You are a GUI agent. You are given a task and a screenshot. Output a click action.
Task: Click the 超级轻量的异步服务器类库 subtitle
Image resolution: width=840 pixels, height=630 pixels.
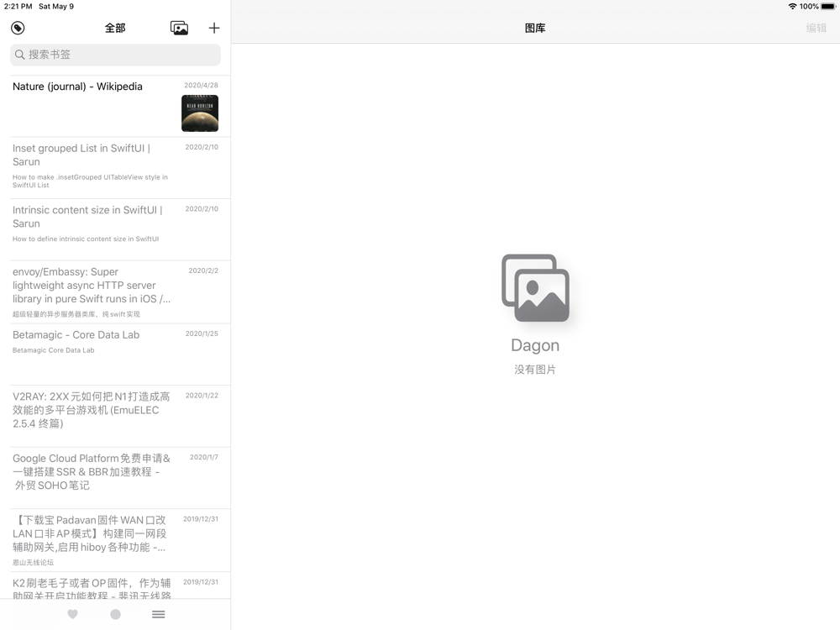click(x=76, y=314)
